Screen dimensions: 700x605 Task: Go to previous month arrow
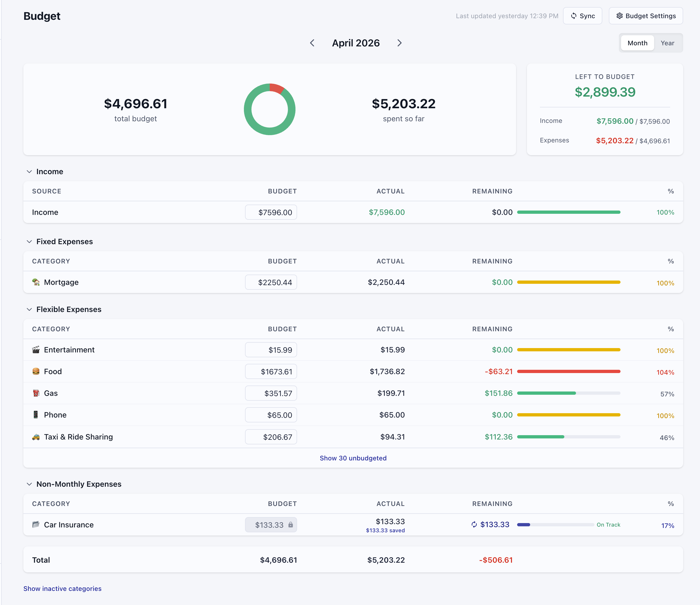click(x=312, y=43)
